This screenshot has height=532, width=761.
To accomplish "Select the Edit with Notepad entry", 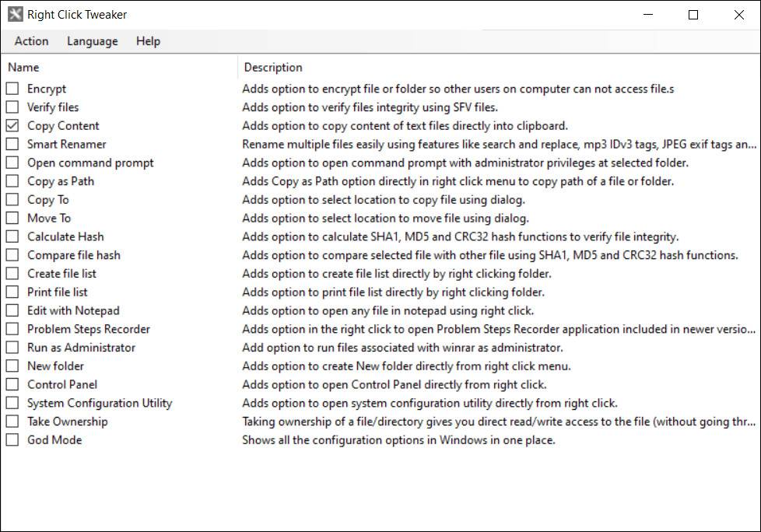I will [73, 310].
